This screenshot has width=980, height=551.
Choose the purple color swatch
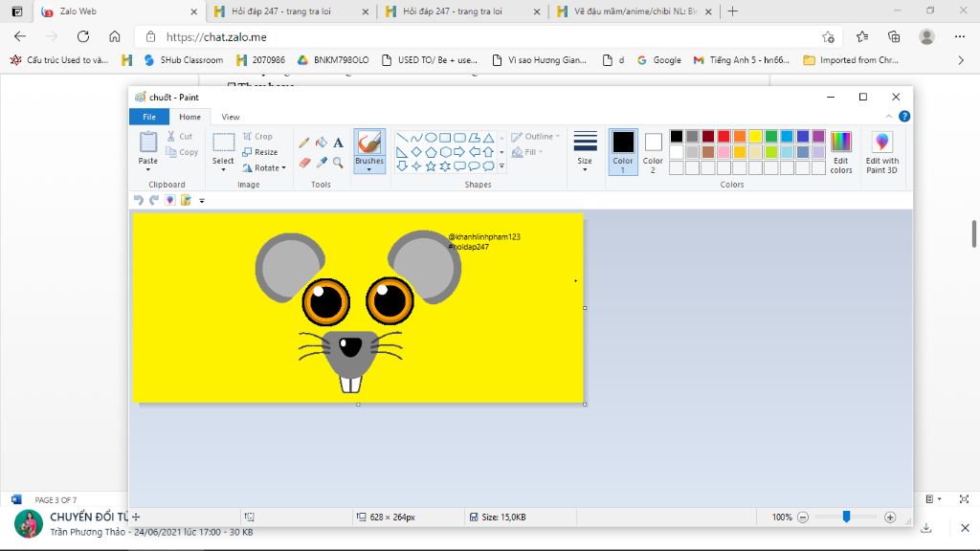point(819,136)
